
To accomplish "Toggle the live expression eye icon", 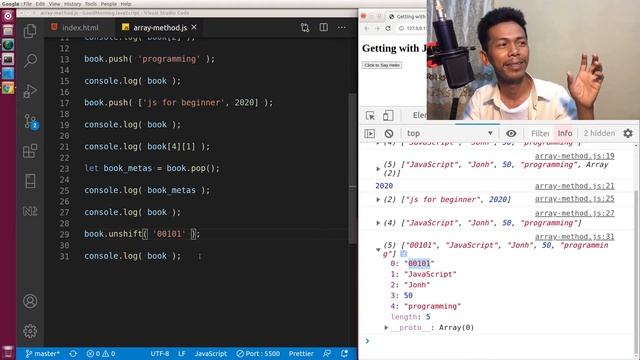I will pos(511,133).
